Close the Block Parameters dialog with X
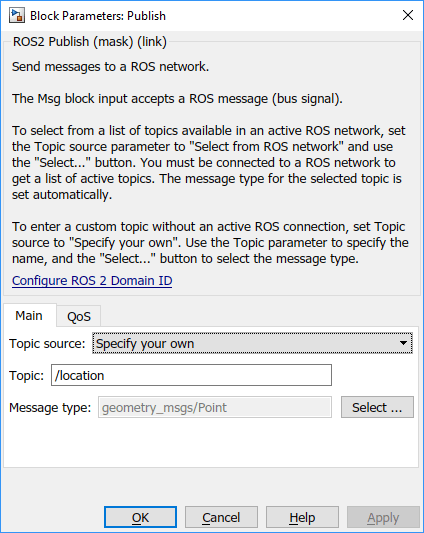This screenshot has width=424, height=533. 408,15
